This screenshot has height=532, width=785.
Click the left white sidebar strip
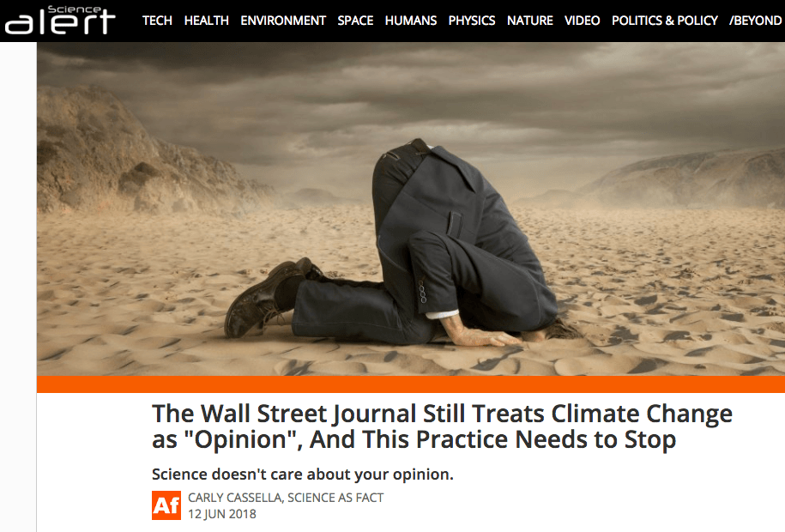(x=18, y=287)
